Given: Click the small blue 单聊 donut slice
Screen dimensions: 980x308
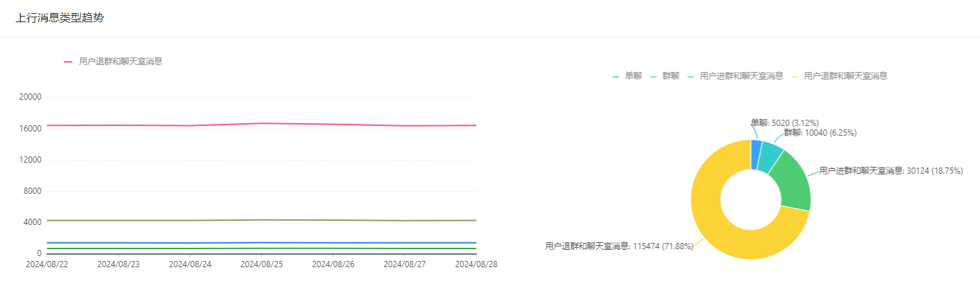Looking at the screenshot, I should (756, 154).
